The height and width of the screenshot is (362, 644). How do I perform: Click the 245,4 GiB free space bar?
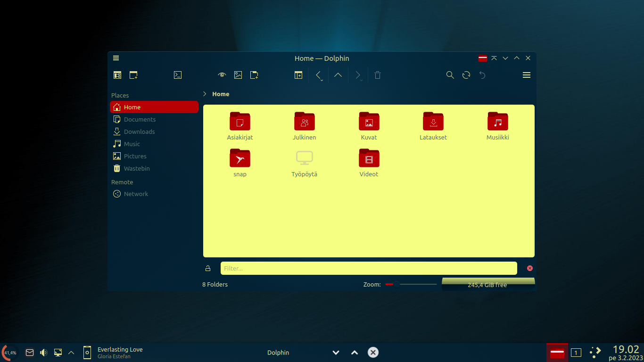tap(488, 284)
